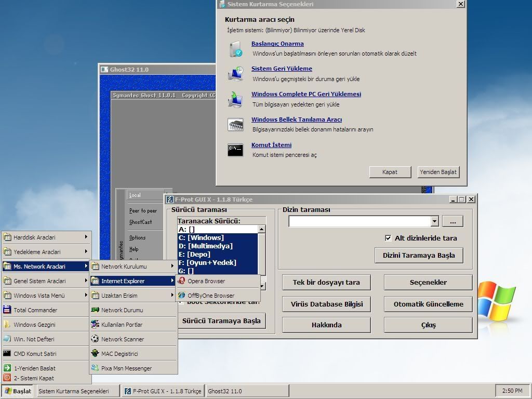This screenshot has width=532, height=399.
Task: Click the Opera Browser icon in submenu
Action: 182,281
